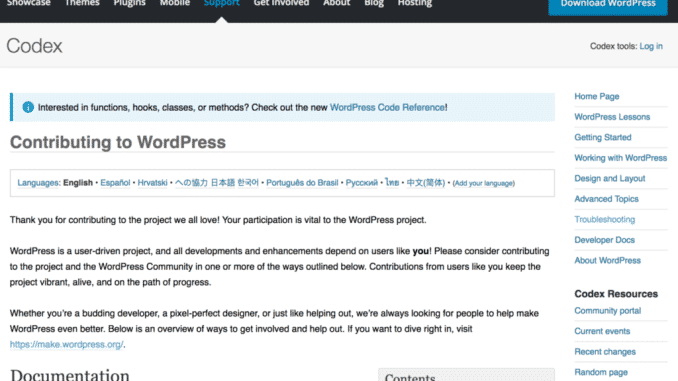Open Working with WordPress sidebar link
Viewport: 678px width, 381px height.
(620, 158)
